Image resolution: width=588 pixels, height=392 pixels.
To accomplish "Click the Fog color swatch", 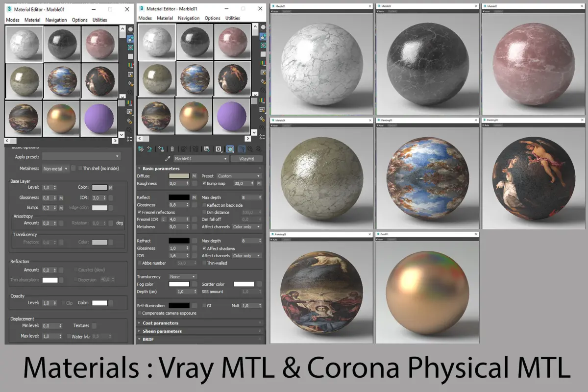I will coord(179,284).
